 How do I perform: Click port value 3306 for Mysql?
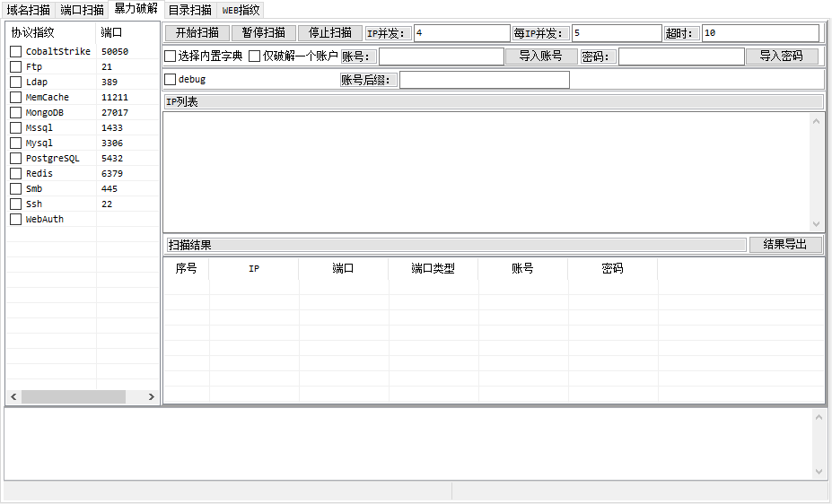point(112,143)
